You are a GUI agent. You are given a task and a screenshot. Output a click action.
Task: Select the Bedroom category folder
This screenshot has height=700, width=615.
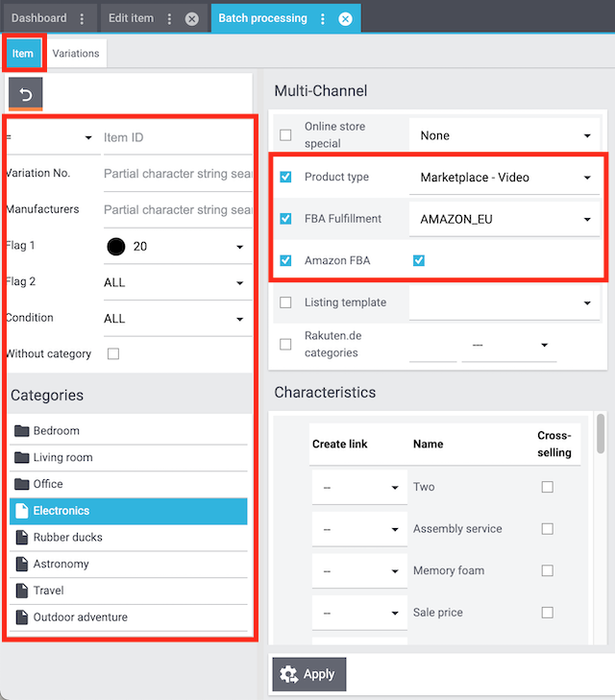[57, 431]
